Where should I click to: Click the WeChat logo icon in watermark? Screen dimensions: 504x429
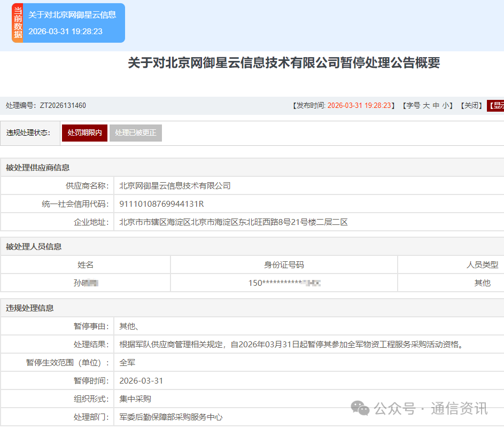pos(360,409)
